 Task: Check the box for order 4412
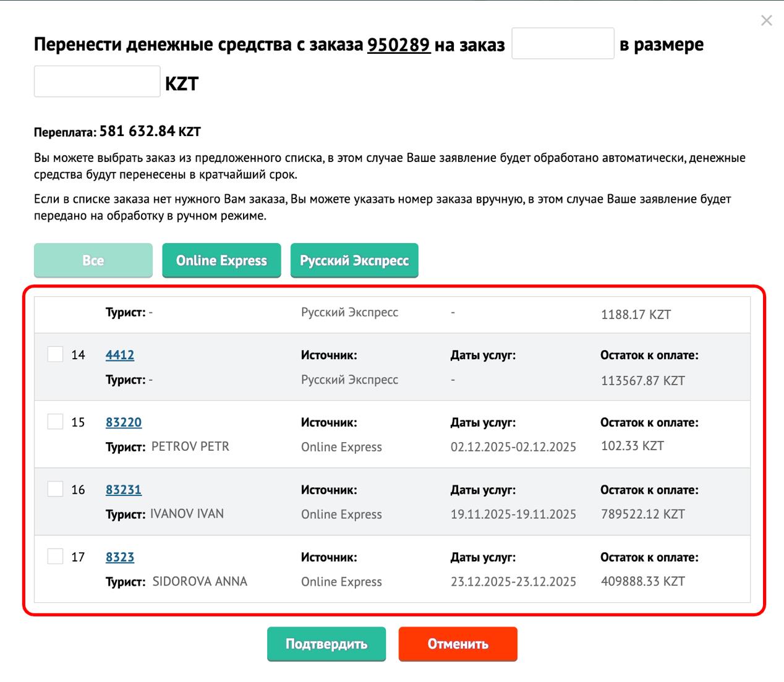pyautogui.click(x=56, y=354)
